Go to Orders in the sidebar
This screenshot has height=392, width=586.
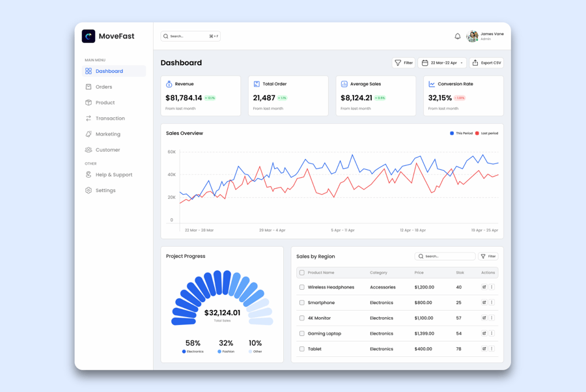coord(104,87)
